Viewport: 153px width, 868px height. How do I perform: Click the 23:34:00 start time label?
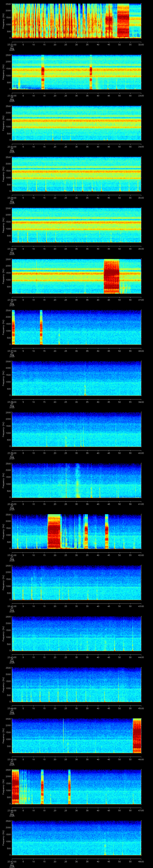pos(12,197)
